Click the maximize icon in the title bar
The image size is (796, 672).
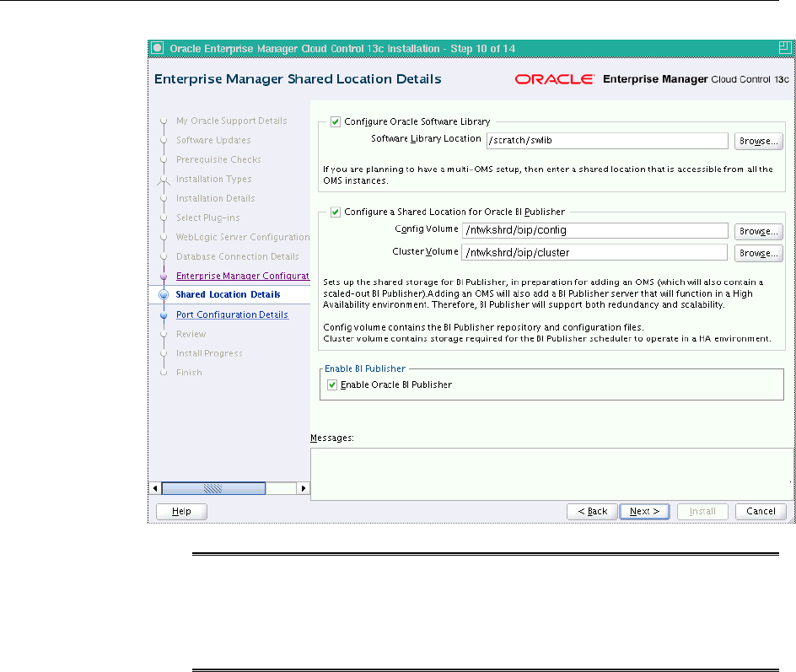(x=784, y=48)
